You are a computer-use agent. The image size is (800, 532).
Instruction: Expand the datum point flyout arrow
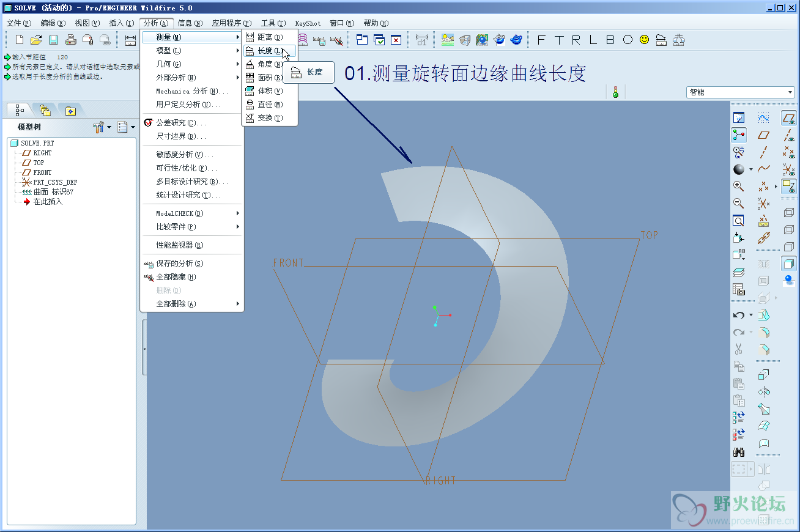(776, 187)
